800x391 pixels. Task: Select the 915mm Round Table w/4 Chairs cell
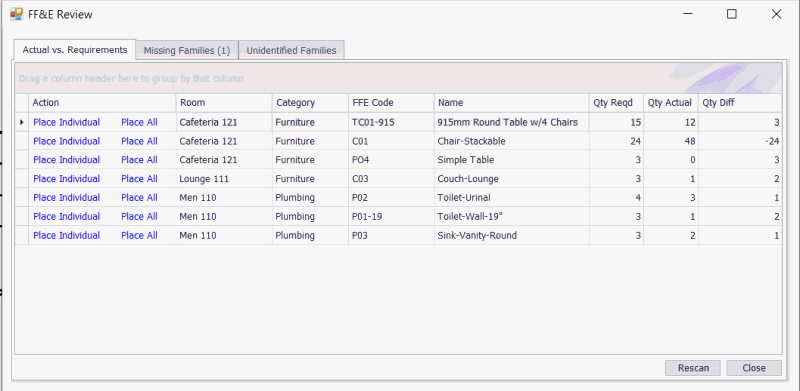(512, 123)
